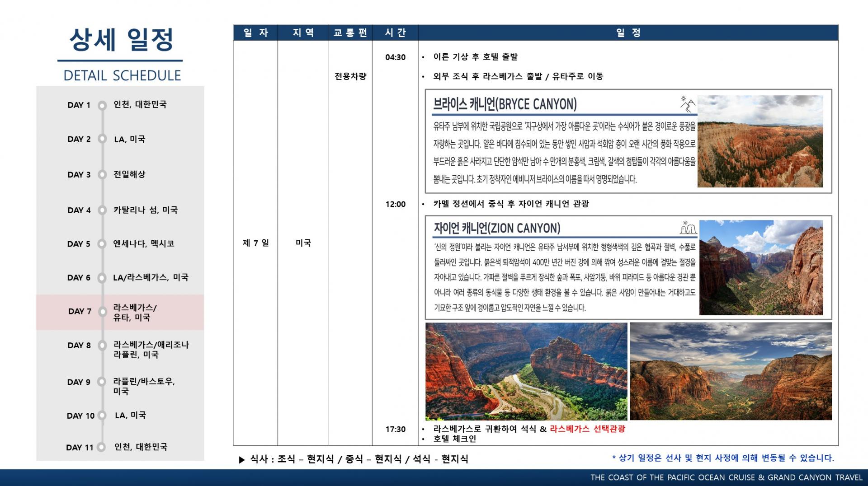The image size is (868, 486).
Task: Open the river bend canyon photo
Action: [x=526, y=371]
